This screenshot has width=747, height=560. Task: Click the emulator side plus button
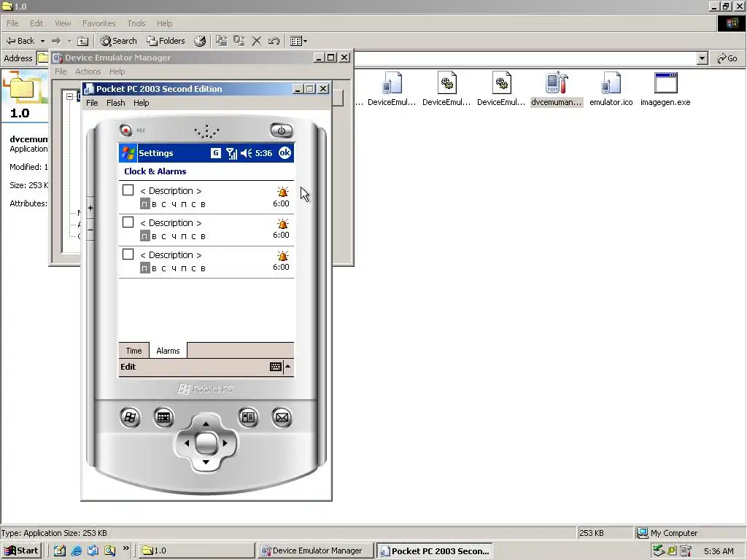coord(90,208)
